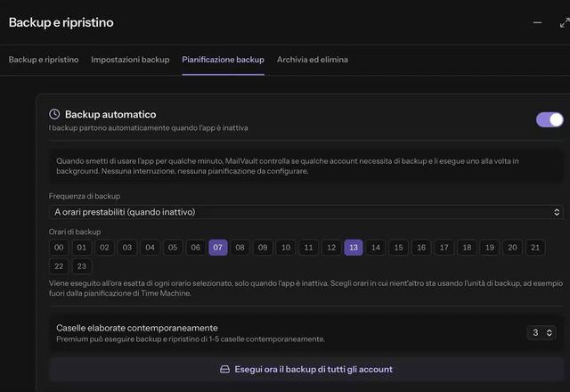This screenshot has height=392, width=570.
Task: Toggle backup hour 03
Action: click(126, 248)
